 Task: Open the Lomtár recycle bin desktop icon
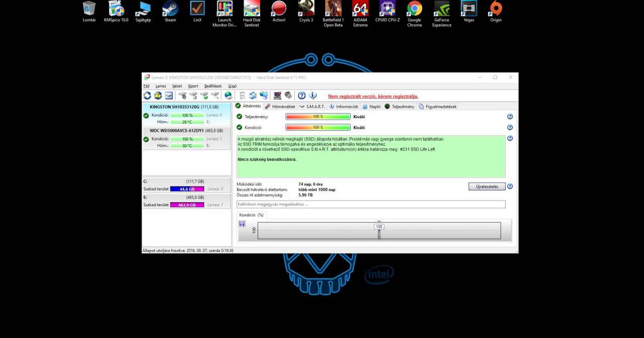click(89, 12)
